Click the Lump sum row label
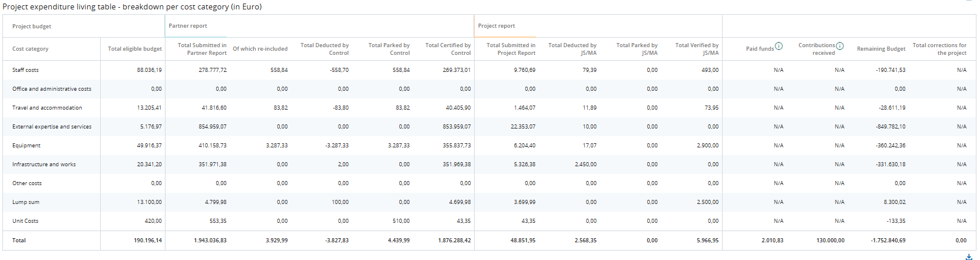Image resolution: width=980 pixels, height=260 pixels. [x=26, y=202]
